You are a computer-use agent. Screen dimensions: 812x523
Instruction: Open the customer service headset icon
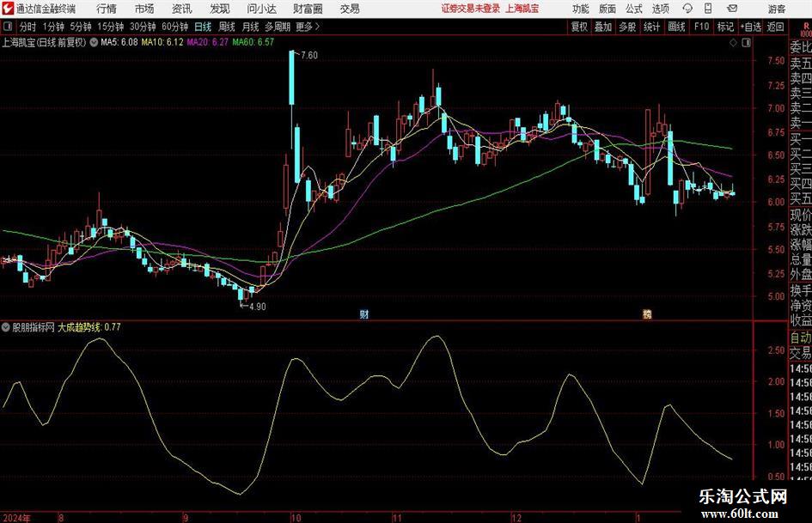687,9
